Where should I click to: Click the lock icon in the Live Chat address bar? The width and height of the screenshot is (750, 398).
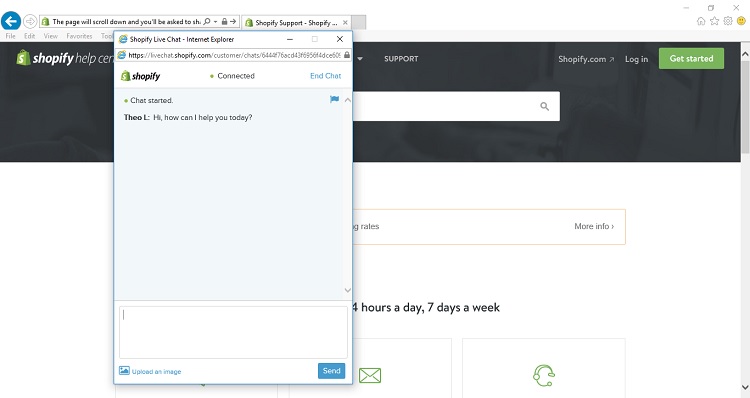click(x=347, y=55)
